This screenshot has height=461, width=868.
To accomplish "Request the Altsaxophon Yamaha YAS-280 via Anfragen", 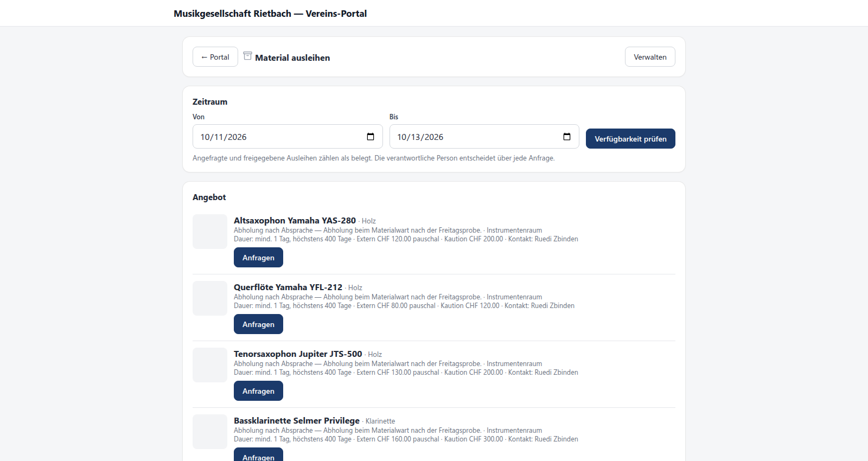I will click(x=258, y=258).
